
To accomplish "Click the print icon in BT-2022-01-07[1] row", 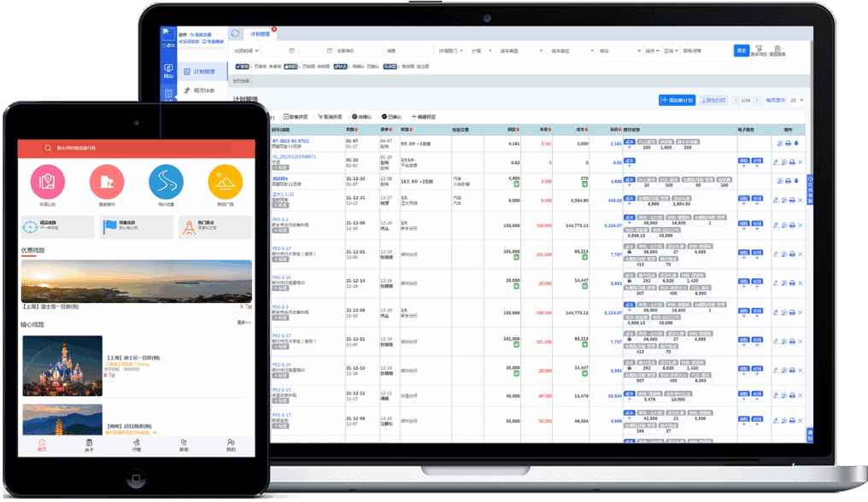I will pyautogui.click(x=788, y=143).
